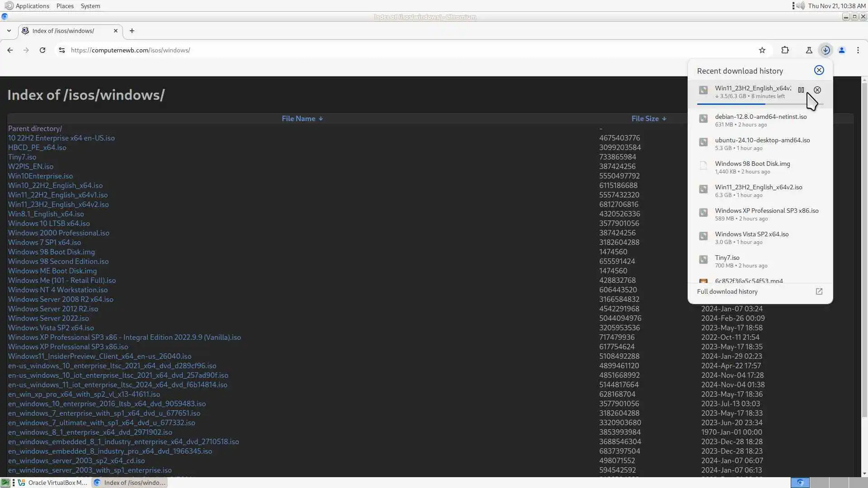Open the Extensions puzzle icon
This screenshot has width=868, height=488.
click(x=785, y=50)
